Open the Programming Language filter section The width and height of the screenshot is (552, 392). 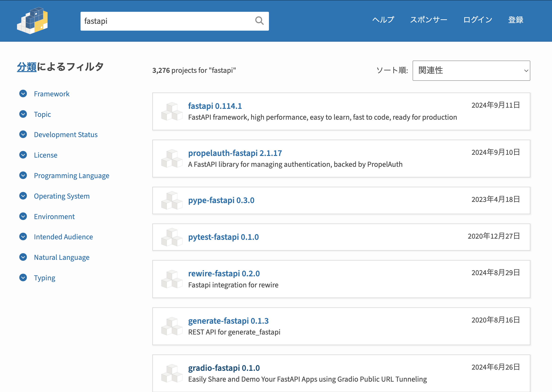click(x=71, y=176)
